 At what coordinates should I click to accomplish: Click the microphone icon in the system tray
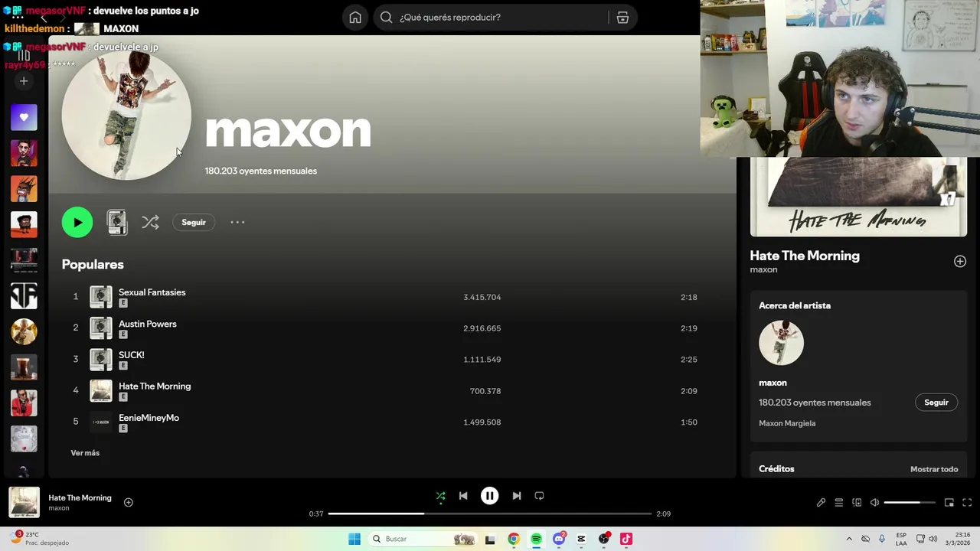point(882,539)
